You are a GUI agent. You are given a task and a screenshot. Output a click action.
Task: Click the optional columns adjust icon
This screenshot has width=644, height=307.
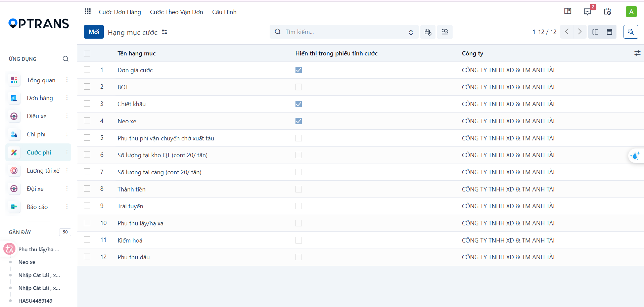click(x=637, y=53)
